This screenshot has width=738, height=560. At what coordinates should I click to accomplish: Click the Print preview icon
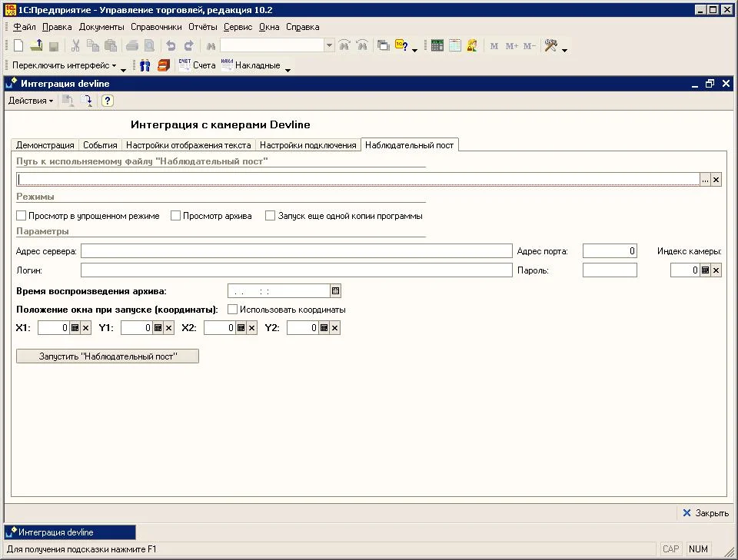[149, 45]
